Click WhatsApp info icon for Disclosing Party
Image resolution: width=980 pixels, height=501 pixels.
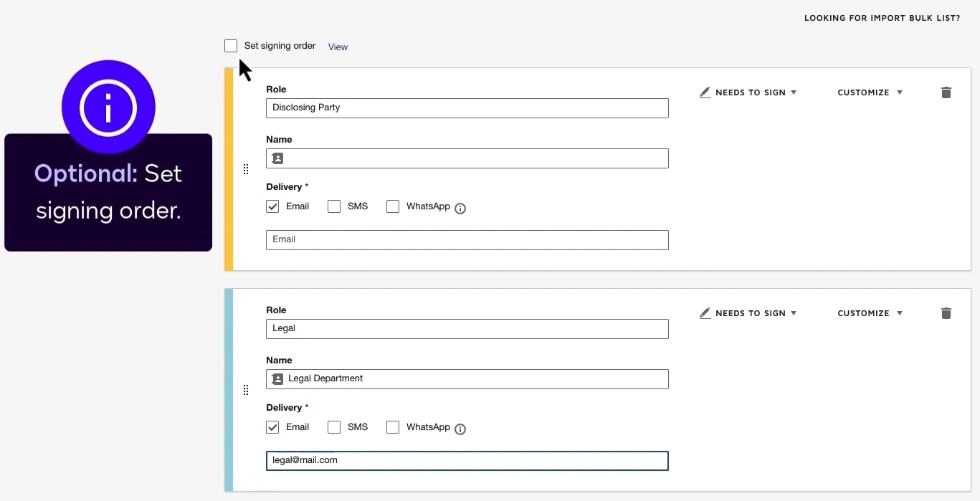click(x=460, y=209)
